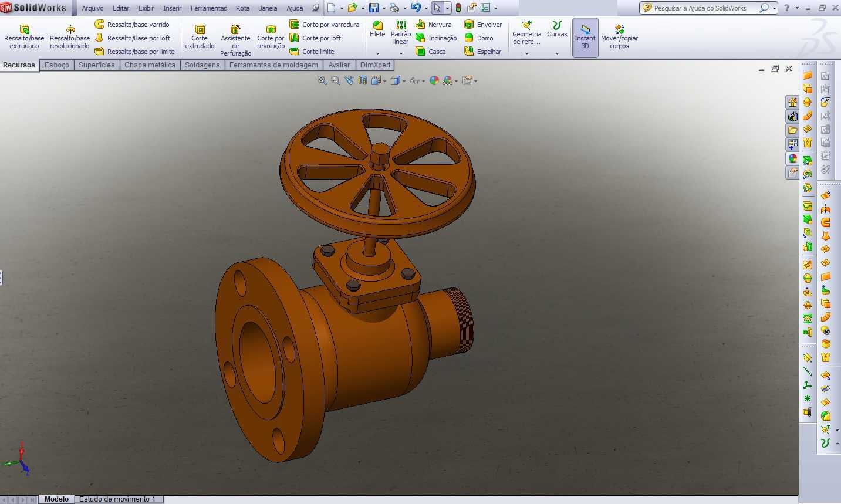Open Estudo de movimento 1 tab
Image resolution: width=841 pixels, height=504 pixels.
click(117, 499)
